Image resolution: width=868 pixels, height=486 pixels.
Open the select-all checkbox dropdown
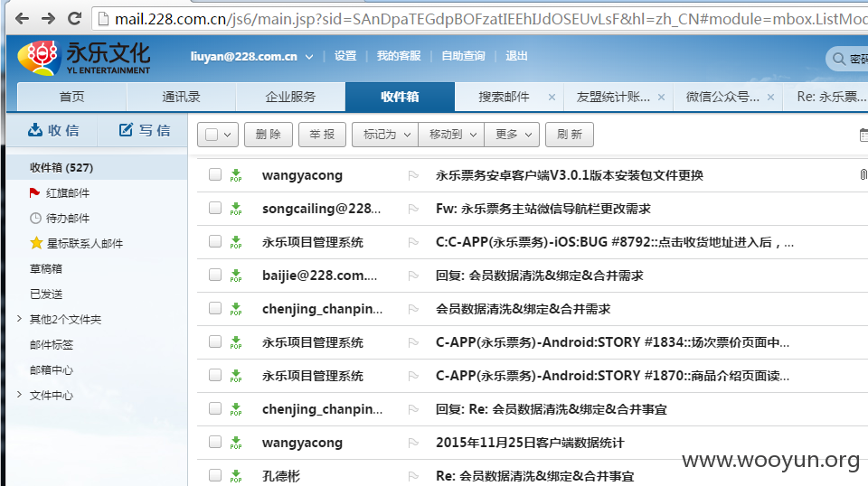(228, 135)
